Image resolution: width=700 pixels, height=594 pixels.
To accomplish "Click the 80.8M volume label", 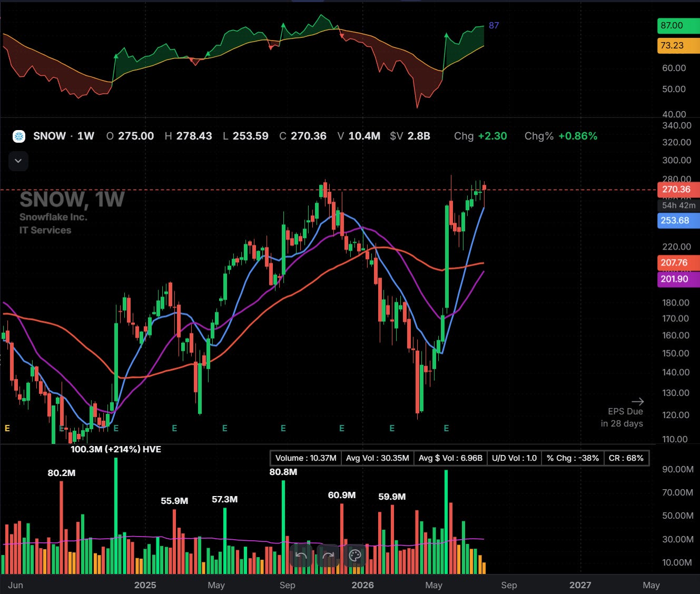I will (x=283, y=472).
